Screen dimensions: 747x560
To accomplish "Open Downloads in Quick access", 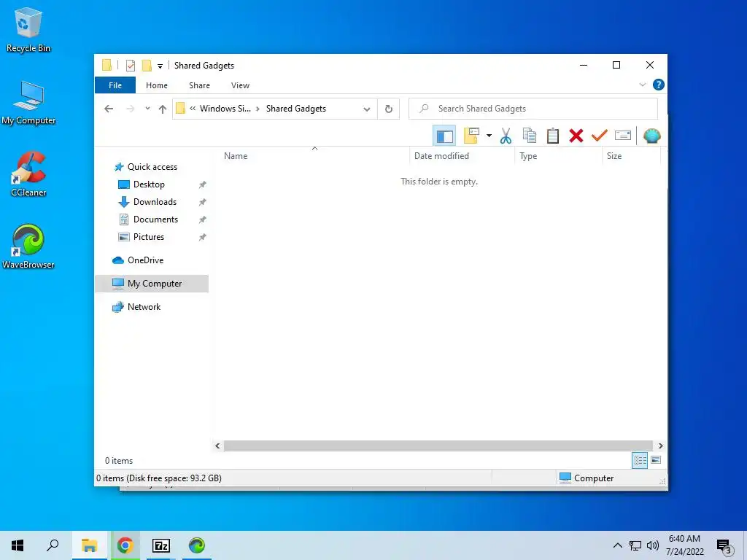I will (155, 202).
